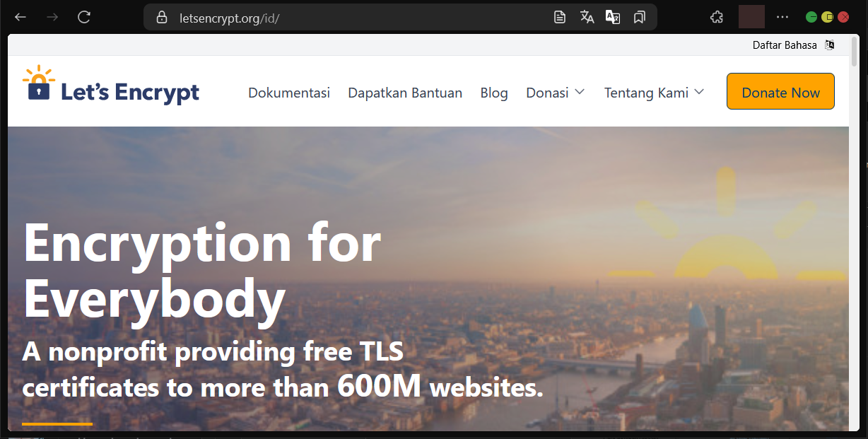The image size is (868, 439).
Task: View site info via the padlock icon
Action: [162, 17]
